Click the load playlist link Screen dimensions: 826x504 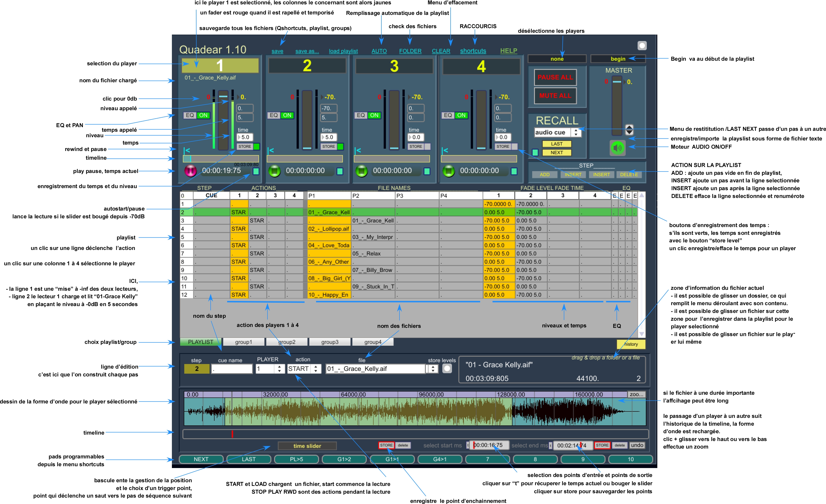(x=343, y=51)
